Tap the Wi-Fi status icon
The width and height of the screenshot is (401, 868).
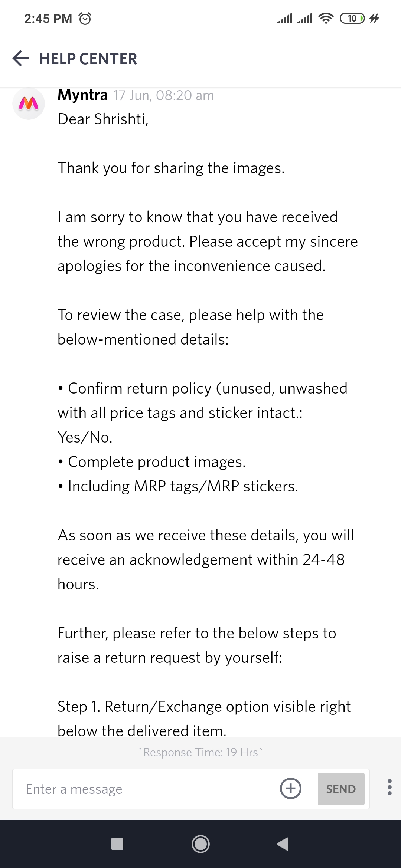[x=326, y=18]
